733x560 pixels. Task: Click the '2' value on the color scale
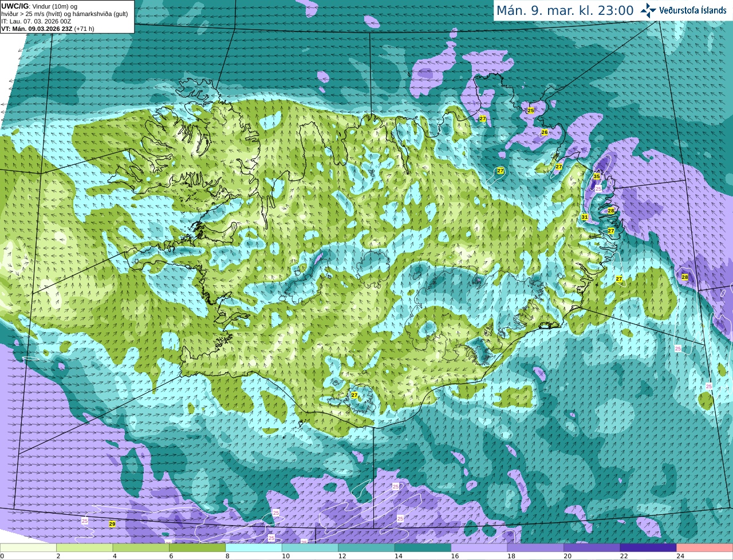click(x=58, y=556)
